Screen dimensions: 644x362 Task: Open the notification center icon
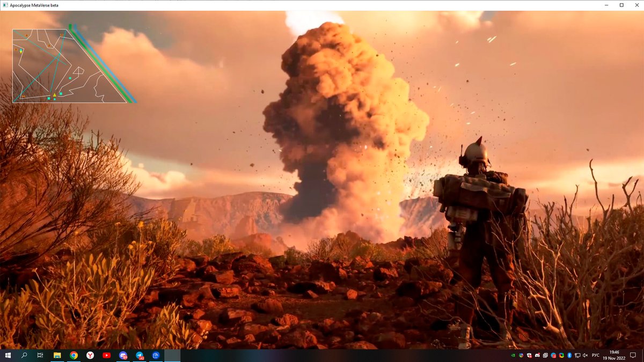[x=633, y=355]
